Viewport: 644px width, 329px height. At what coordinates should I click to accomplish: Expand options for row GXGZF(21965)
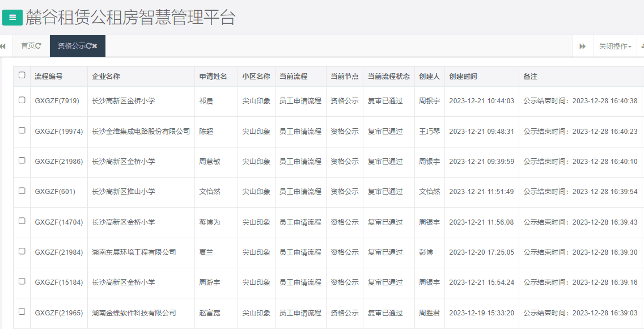click(22, 313)
